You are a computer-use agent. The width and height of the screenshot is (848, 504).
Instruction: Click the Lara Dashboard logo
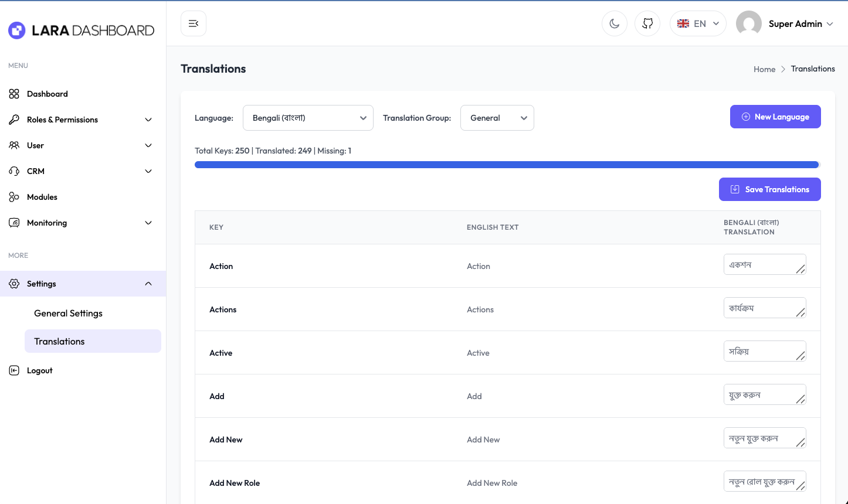82,30
